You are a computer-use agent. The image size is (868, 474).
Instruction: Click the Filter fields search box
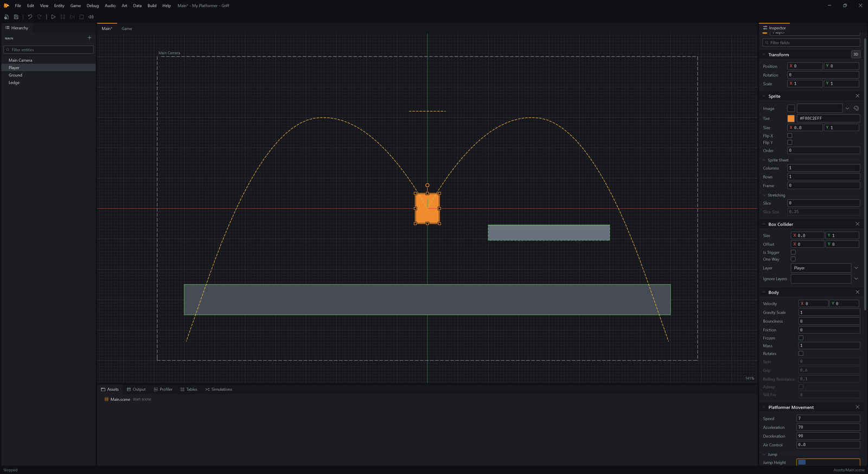(811, 43)
